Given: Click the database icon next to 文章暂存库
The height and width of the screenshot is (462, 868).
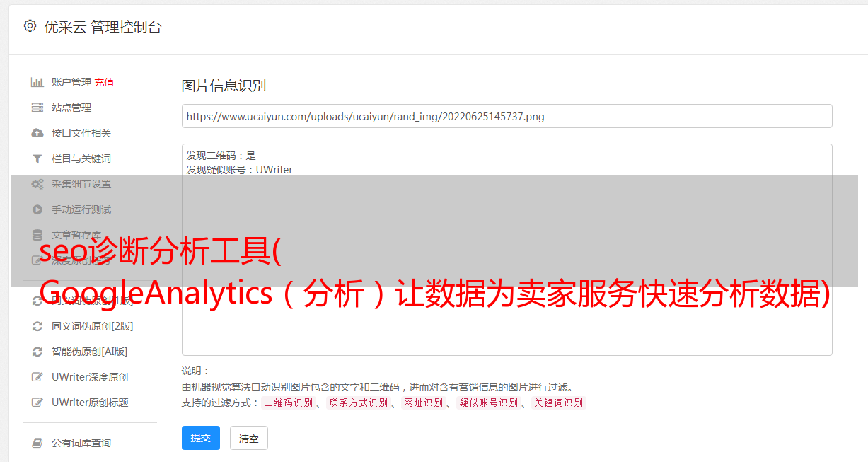Looking at the screenshot, I should click(37, 235).
